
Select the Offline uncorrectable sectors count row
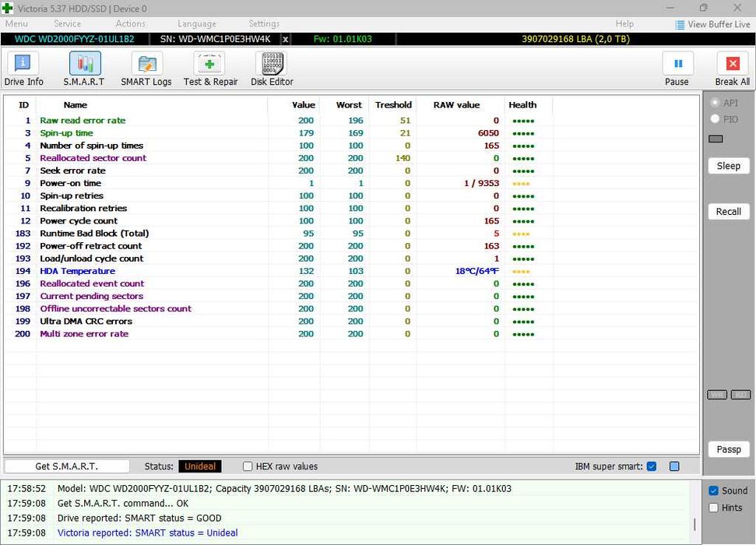click(351, 308)
